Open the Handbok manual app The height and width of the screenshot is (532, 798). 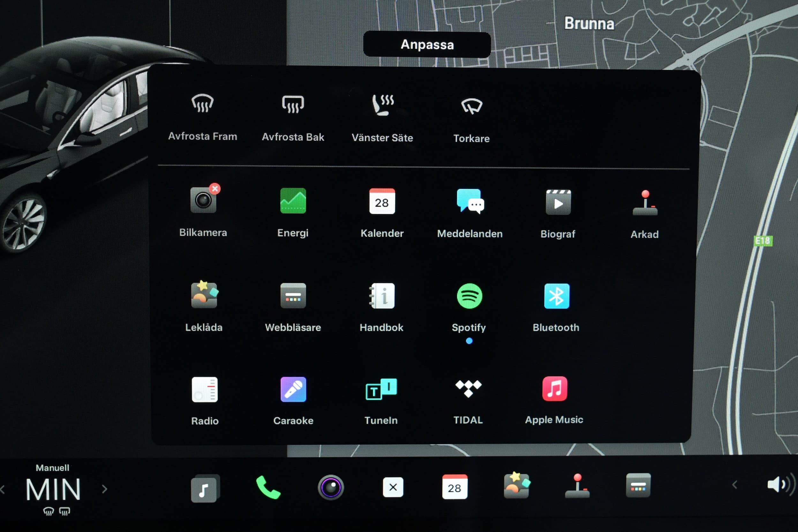click(x=382, y=296)
